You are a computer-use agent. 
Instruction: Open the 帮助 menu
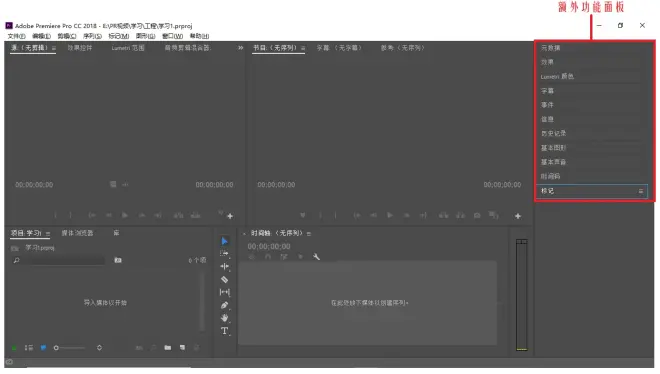[199, 36]
